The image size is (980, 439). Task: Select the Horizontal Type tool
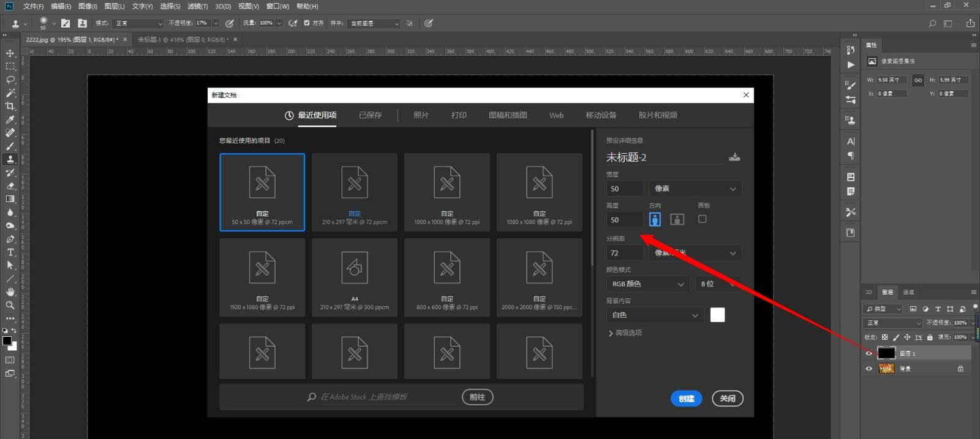click(x=10, y=252)
